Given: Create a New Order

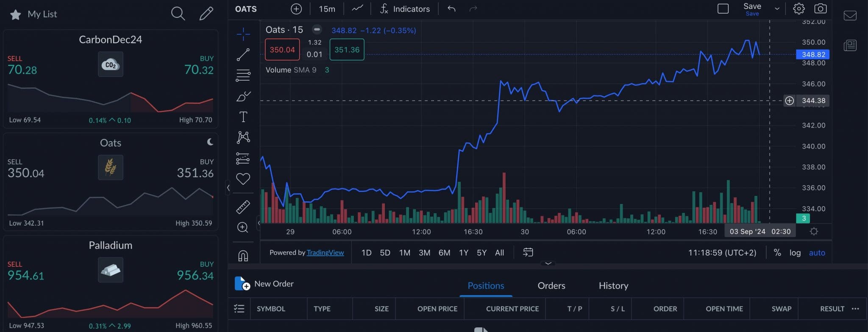Looking at the screenshot, I should pos(264,284).
